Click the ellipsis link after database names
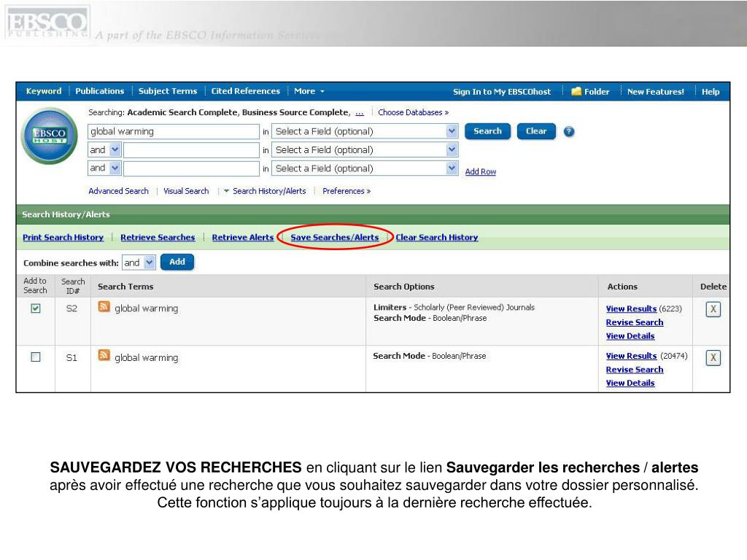Screen dimensions: 747x560 click(360, 113)
